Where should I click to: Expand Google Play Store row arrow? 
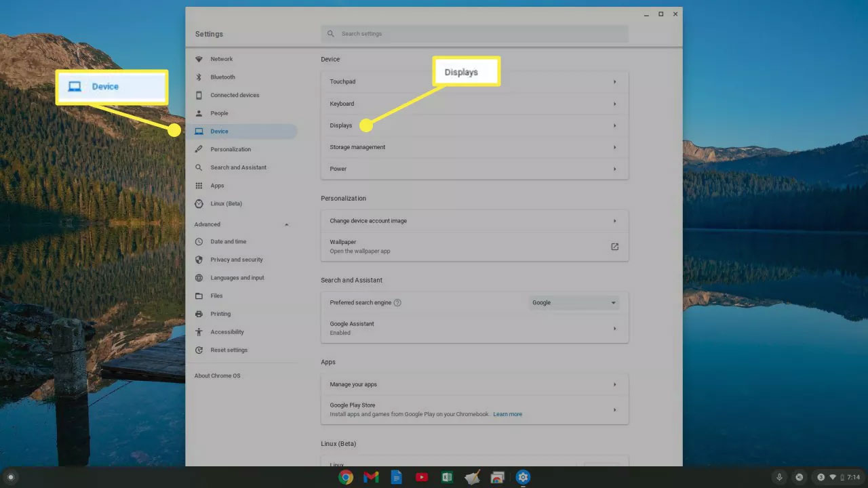(614, 410)
